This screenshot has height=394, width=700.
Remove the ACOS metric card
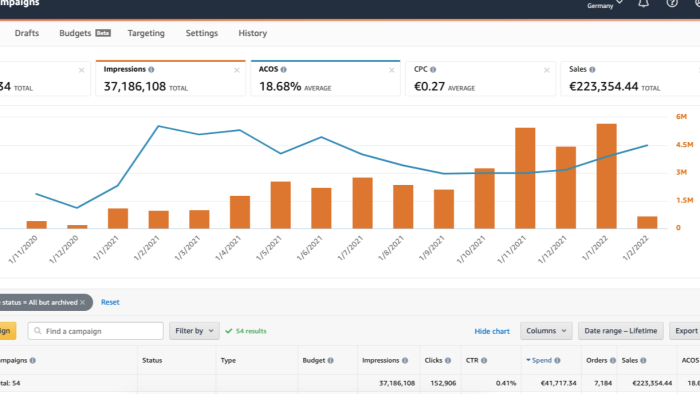[392, 71]
